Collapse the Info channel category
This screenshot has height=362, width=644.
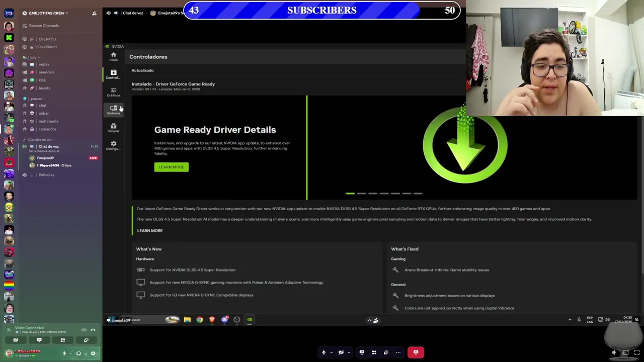[x=33, y=57]
